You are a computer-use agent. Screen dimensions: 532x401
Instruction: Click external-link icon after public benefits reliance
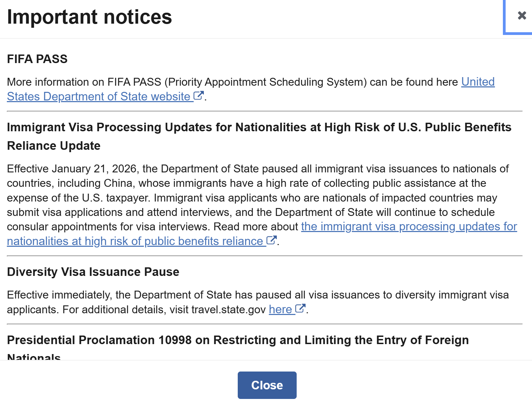point(271,240)
